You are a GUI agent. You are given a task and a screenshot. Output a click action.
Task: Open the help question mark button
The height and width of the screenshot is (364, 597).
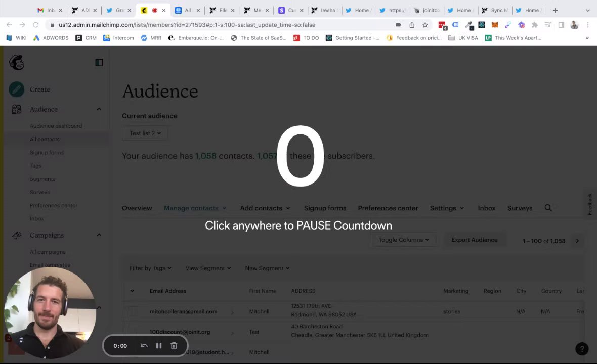tap(582, 348)
